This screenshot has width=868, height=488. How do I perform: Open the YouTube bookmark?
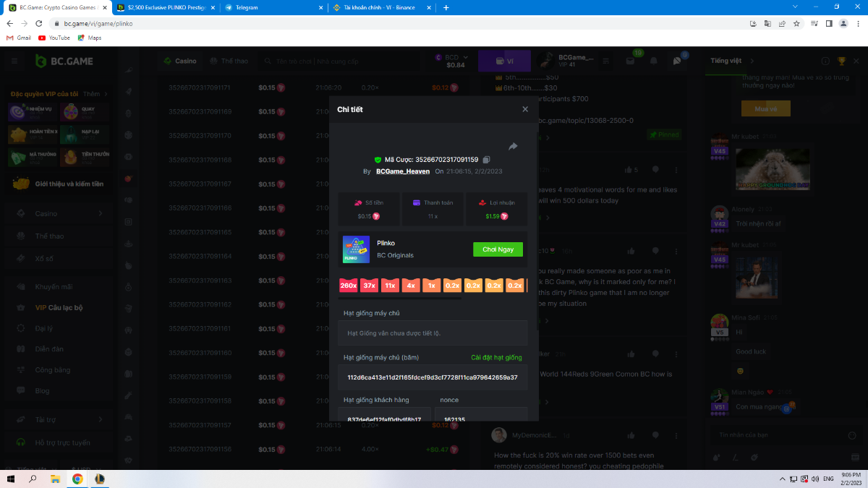[54, 38]
